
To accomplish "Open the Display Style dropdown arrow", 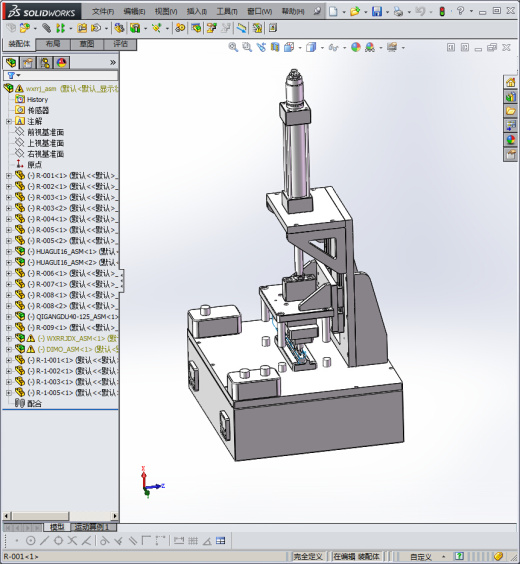I will (322, 47).
